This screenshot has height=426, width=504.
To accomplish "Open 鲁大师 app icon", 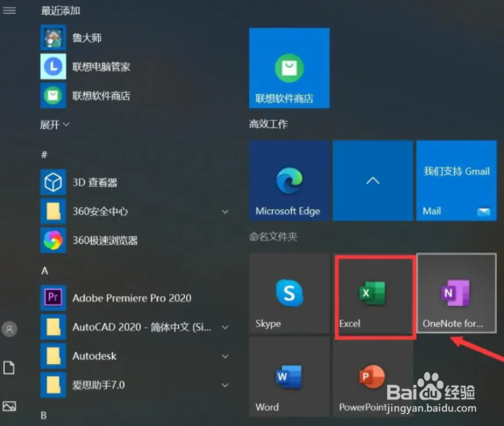I will [53, 38].
